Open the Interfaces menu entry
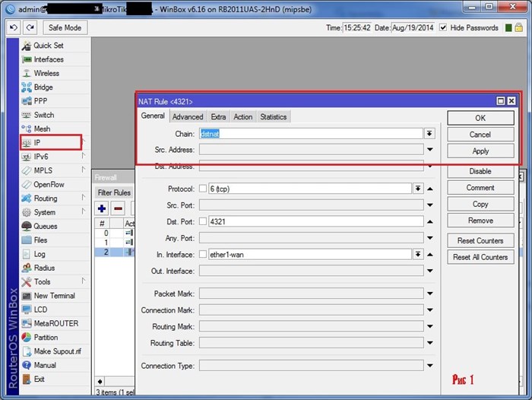Image resolution: width=532 pixels, height=400 pixels. [x=49, y=59]
